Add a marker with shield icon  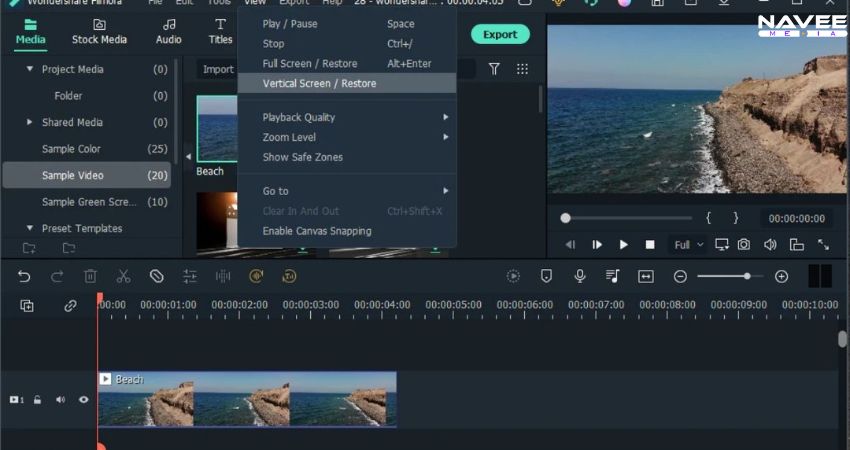(x=546, y=277)
